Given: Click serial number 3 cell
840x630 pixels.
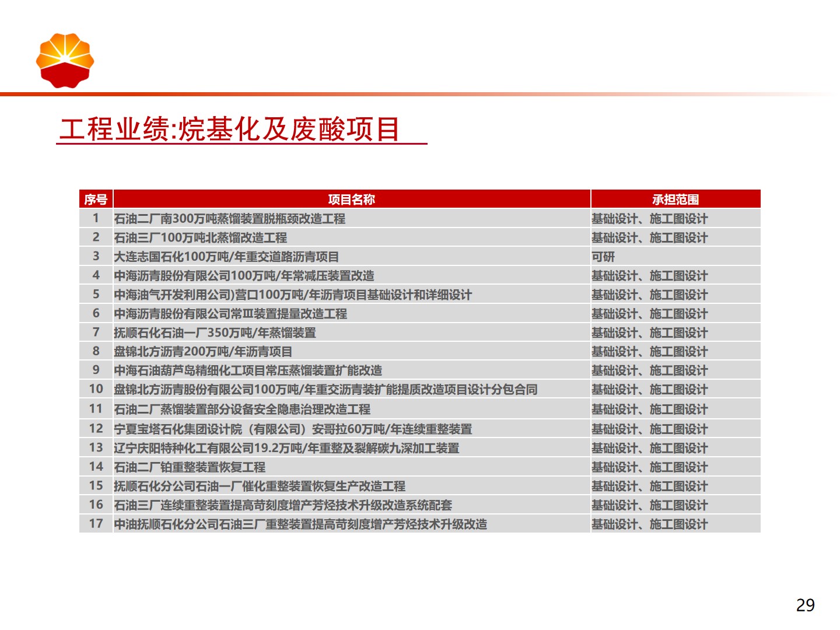Looking at the screenshot, I should point(96,257).
